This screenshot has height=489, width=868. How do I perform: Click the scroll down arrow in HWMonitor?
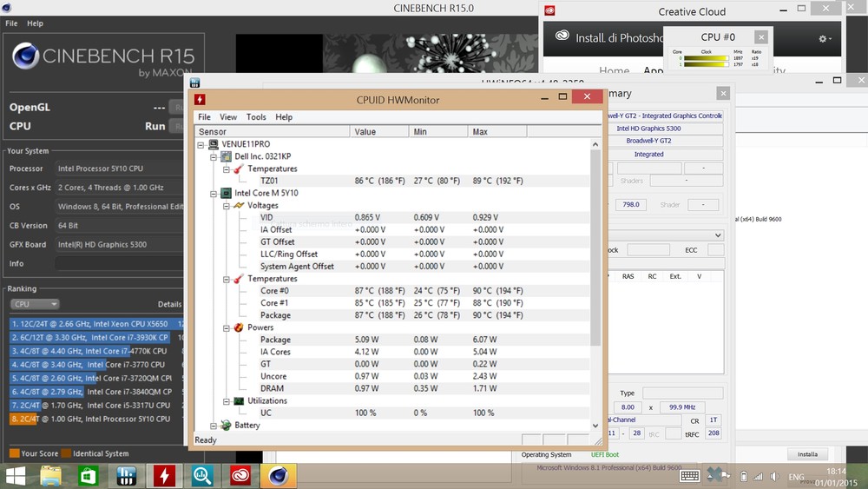[x=595, y=426]
